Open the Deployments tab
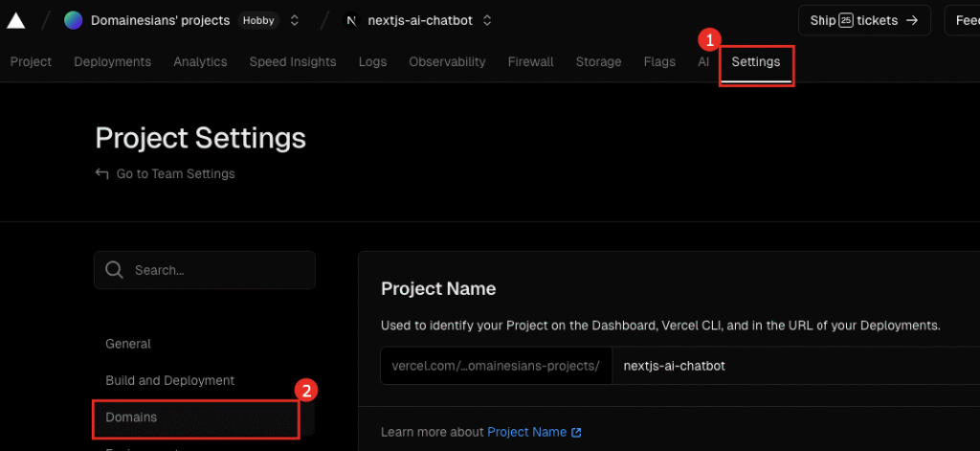 point(113,62)
